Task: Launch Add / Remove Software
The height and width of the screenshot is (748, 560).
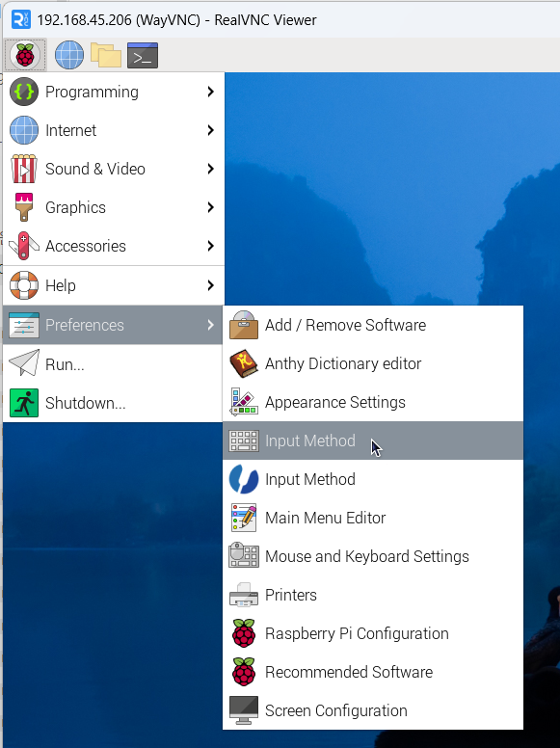Action: [x=373, y=325]
